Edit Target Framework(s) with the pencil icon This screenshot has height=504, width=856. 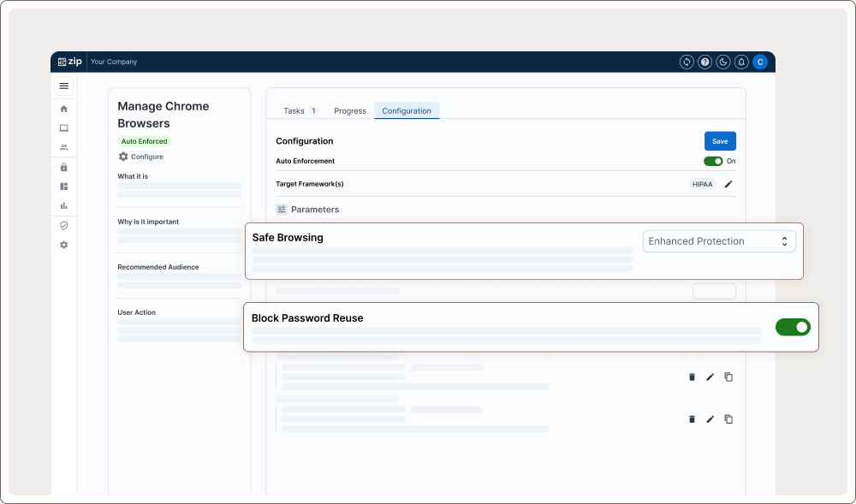(728, 184)
